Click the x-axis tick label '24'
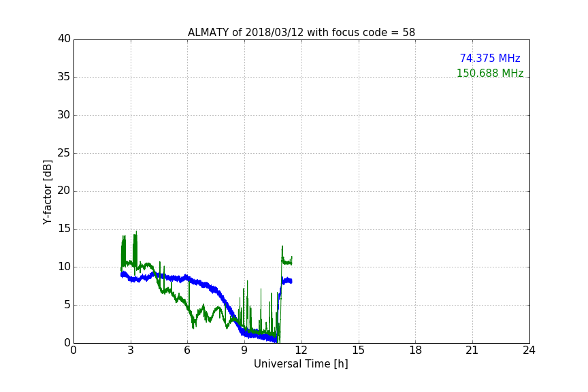The image size is (588, 392). pyautogui.click(x=529, y=350)
